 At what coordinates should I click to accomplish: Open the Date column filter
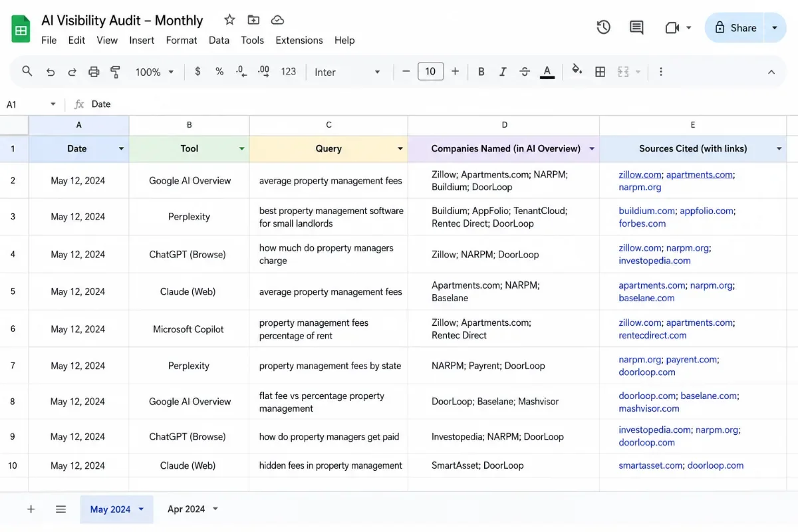pos(121,149)
